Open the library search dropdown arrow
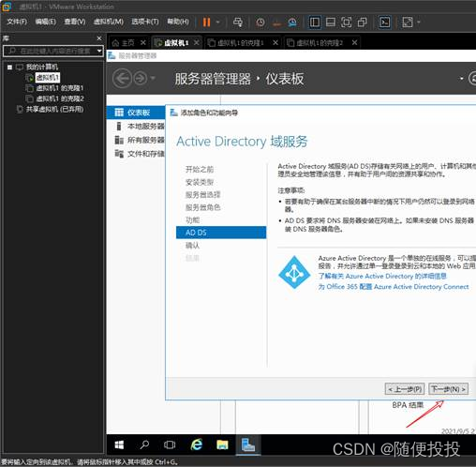This screenshot has width=476, height=467. click(99, 51)
